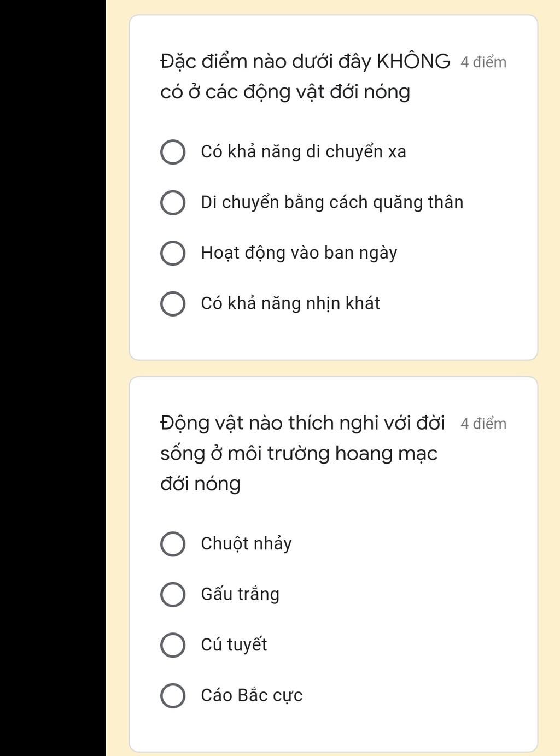Click the '4 điểm' label on the second question
This screenshot has width=560, height=756.
[483, 424]
